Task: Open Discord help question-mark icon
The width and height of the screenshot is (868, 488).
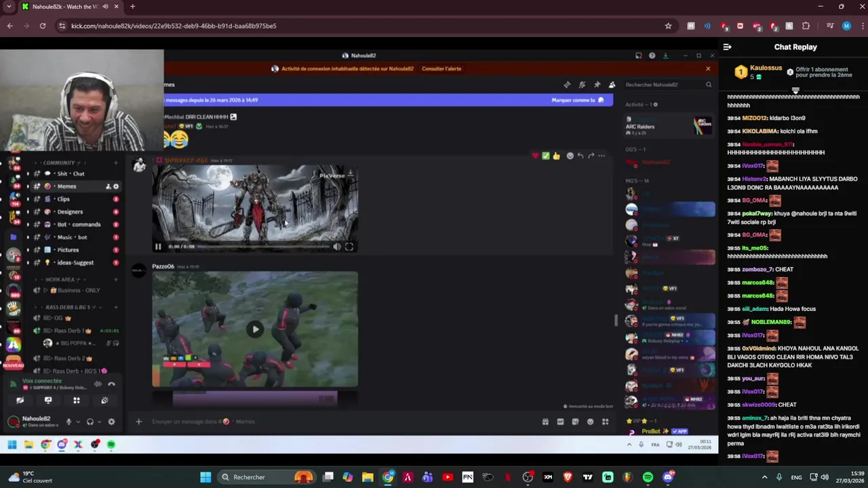Action: click(652, 56)
